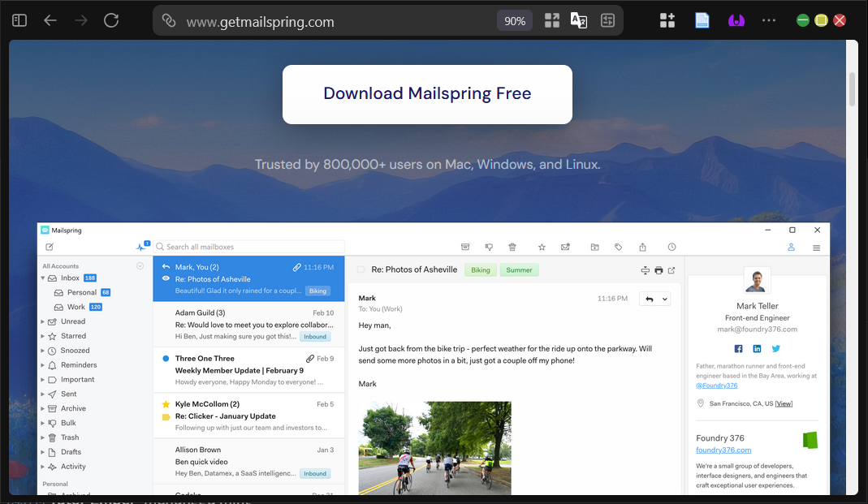The width and height of the screenshot is (868, 504).
Task: Open the Mailspring hamburger menu
Action: [x=817, y=248]
